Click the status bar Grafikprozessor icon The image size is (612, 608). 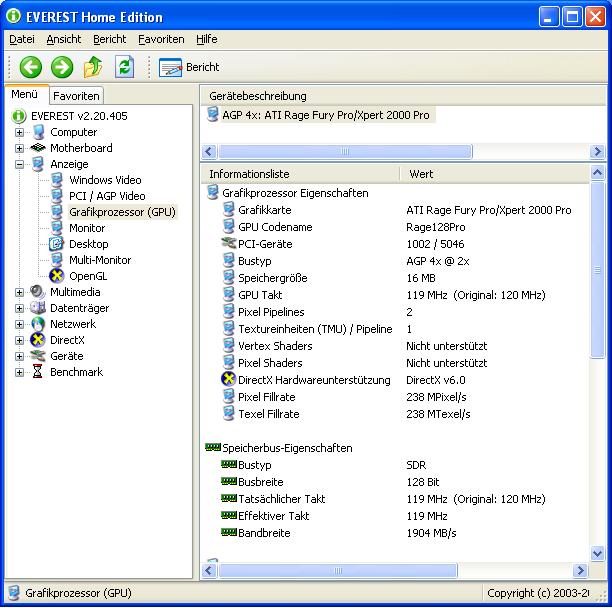tap(14, 593)
